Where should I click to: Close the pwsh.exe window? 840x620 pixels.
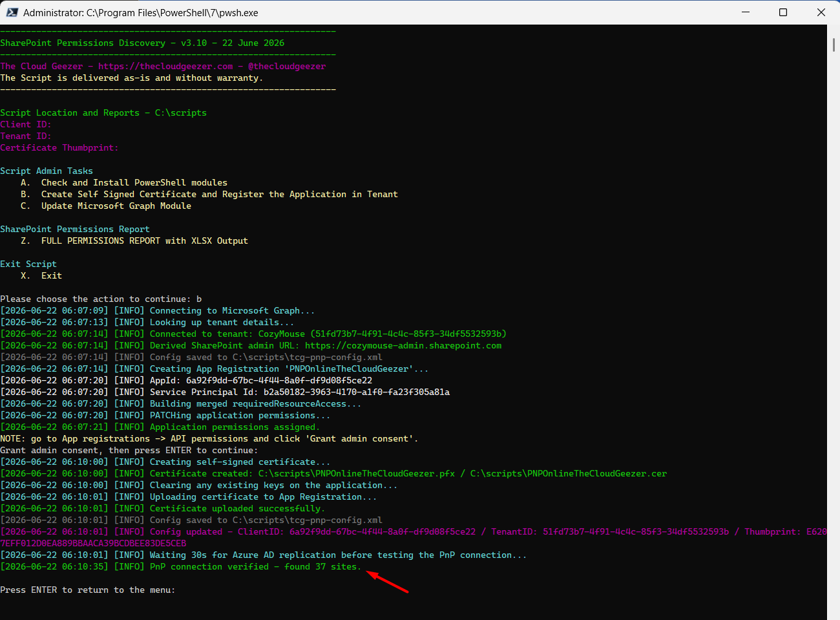pyautogui.click(x=821, y=12)
